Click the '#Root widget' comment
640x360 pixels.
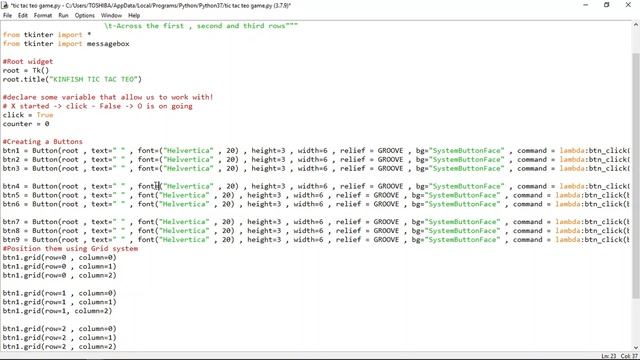pos(28,62)
